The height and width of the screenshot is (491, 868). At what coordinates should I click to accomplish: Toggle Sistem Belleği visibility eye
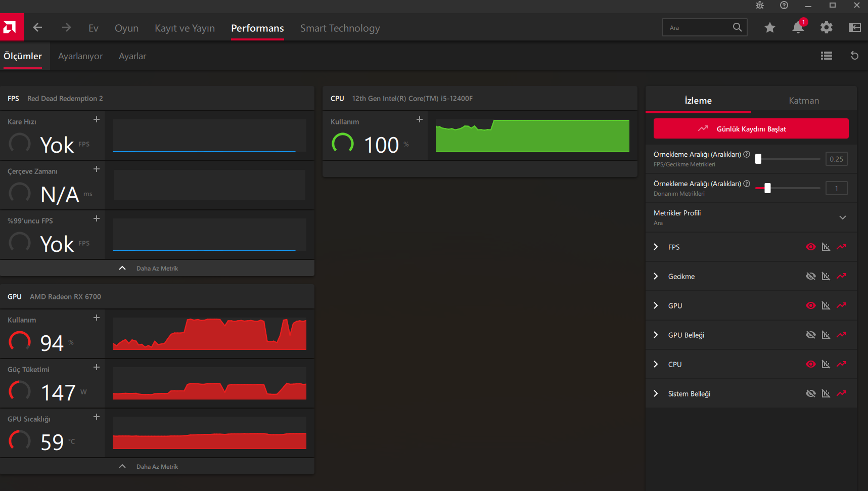coord(810,394)
